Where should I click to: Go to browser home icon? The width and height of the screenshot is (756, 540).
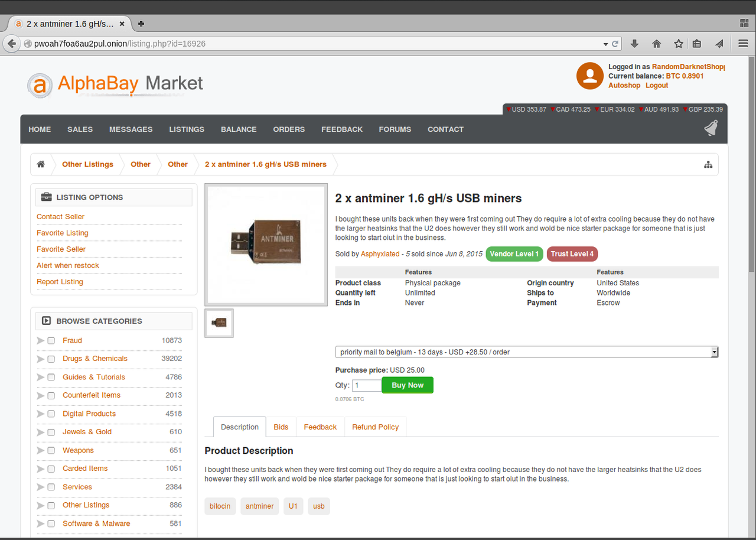click(x=656, y=44)
